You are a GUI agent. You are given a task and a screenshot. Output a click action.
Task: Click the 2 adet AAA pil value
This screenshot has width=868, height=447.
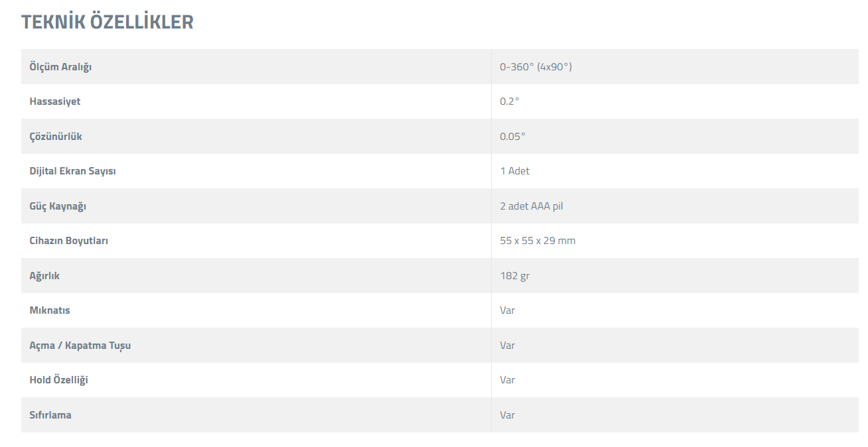(532, 206)
